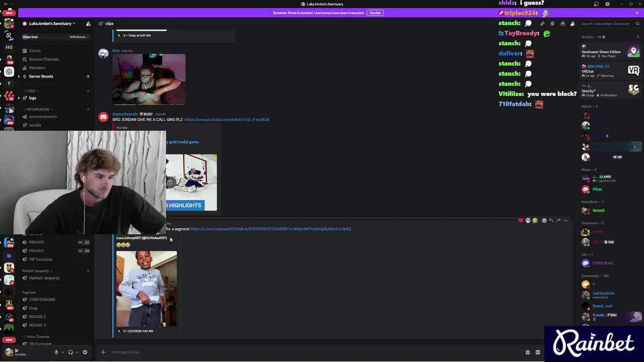Click the notification settings bell icon
This screenshot has width=644, height=362.
[x=552, y=24]
